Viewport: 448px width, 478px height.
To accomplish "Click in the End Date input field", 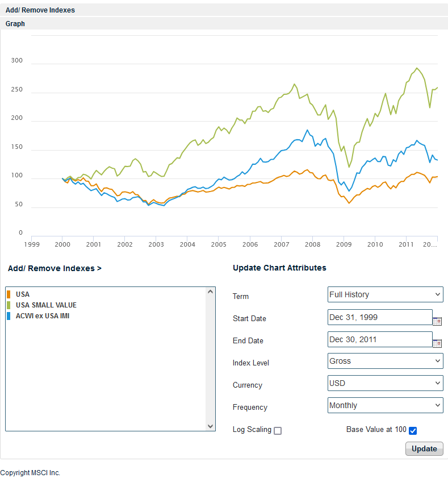I will point(379,339).
